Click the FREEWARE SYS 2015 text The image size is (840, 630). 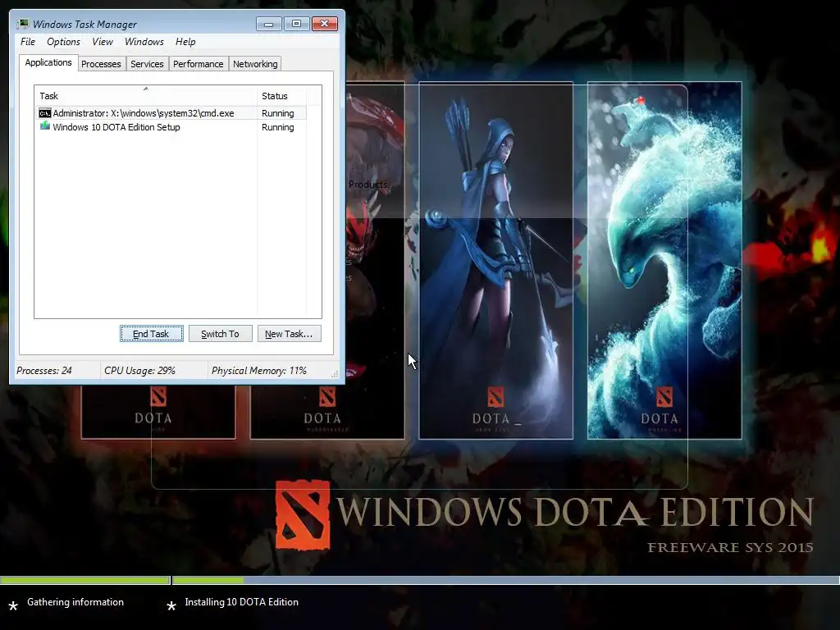coord(730,547)
